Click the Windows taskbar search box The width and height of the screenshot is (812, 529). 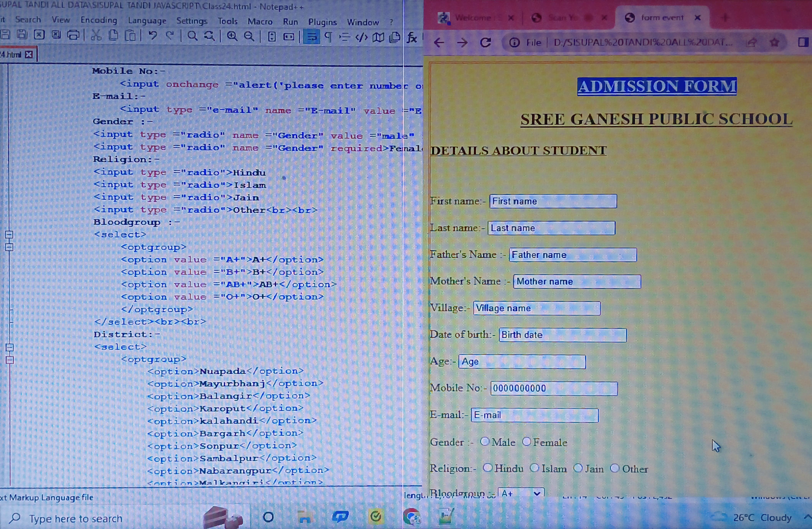[x=75, y=518]
